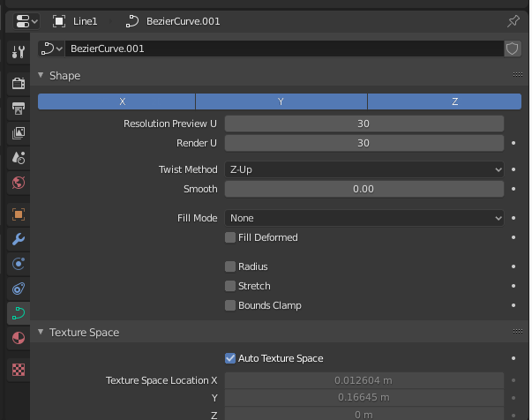Open the Texture properties checker tab

[x=19, y=370]
